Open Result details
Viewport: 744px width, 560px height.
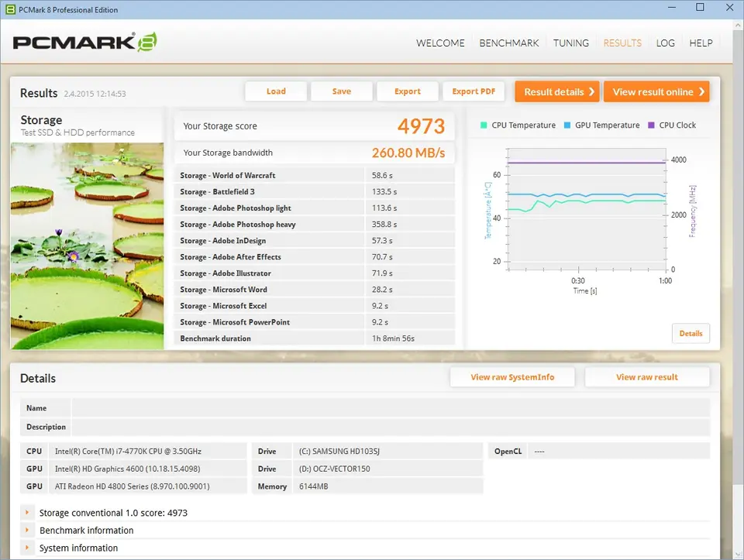pos(557,92)
